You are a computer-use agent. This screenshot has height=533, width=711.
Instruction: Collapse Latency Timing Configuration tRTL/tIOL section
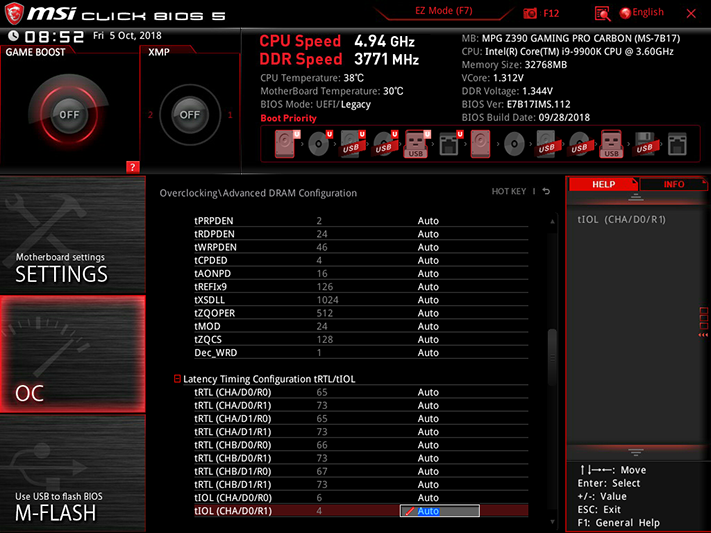[x=177, y=378]
